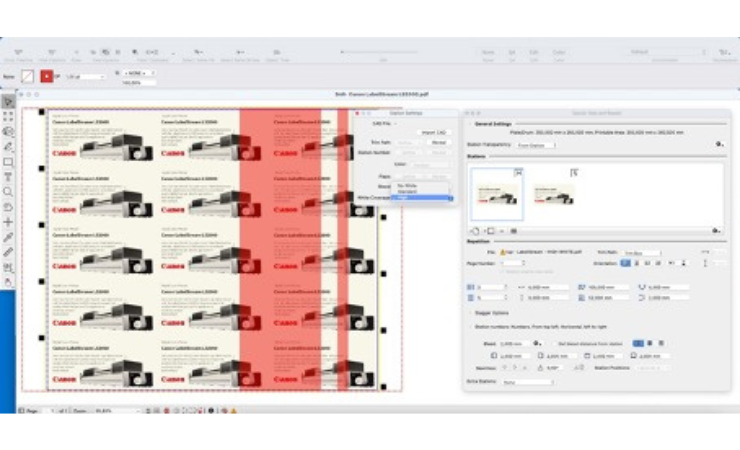Screen dimensions: 740x450
Task: Open the Trim Path dropdown in Repetition
Action: pyautogui.click(x=642, y=253)
